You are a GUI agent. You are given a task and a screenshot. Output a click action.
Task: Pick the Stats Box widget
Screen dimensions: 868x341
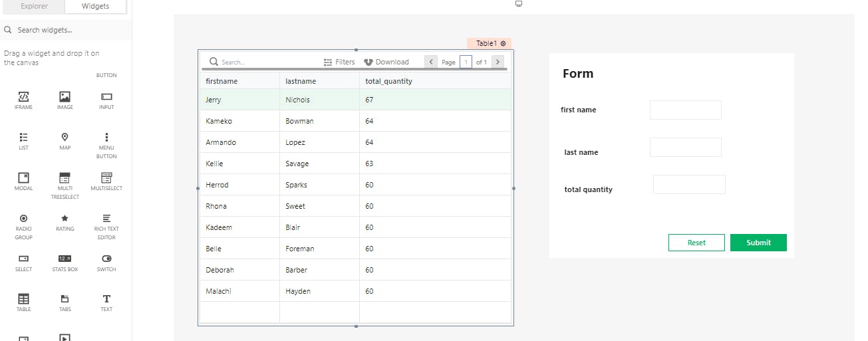click(x=65, y=259)
